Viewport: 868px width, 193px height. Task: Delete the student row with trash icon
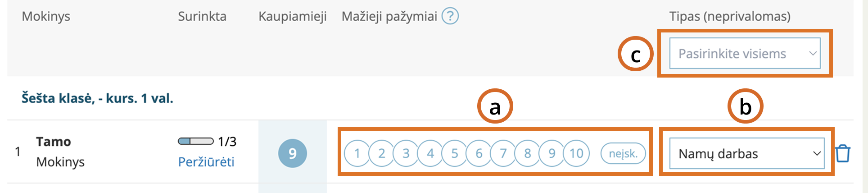(842, 153)
